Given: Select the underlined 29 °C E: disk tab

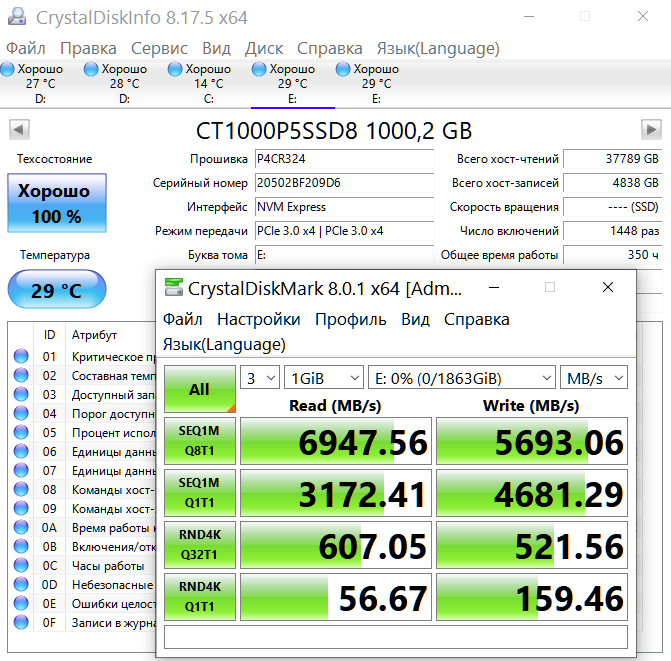Looking at the screenshot, I should point(292,83).
